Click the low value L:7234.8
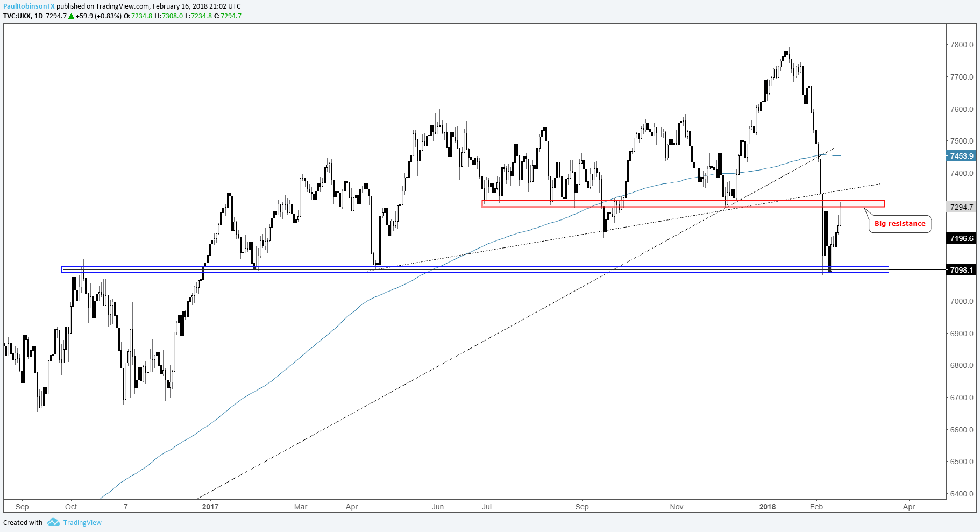 pos(198,16)
